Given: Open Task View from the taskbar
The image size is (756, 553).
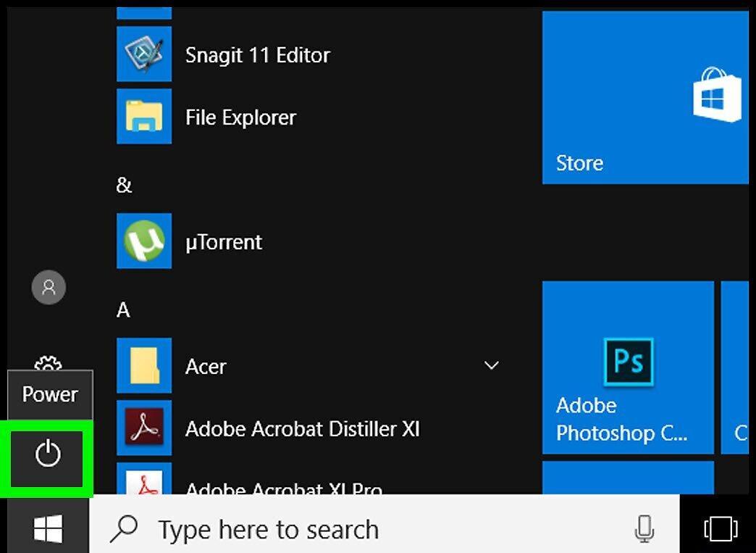Looking at the screenshot, I should click(x=721, y=528).
